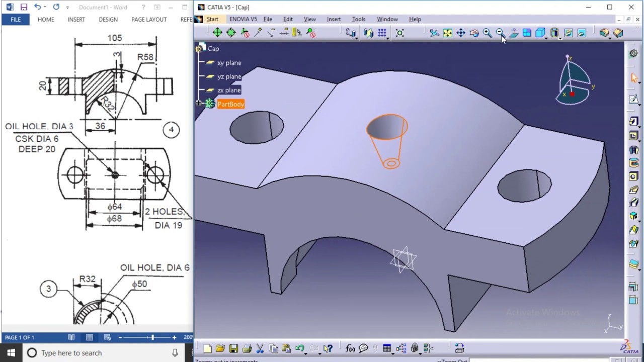This screenshot has height=362, width=644.
Task: Click the Undo arrow in CATIA toolbar
Action: click(300, 348)
